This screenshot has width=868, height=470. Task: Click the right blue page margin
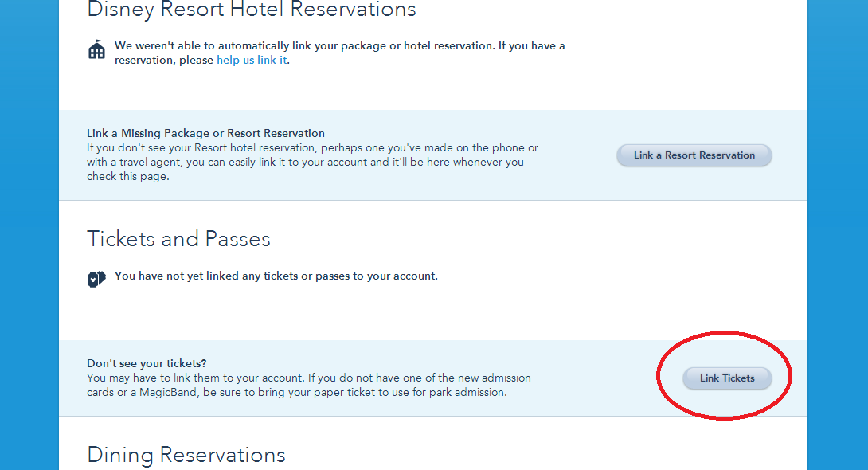(x=837, y=239)
